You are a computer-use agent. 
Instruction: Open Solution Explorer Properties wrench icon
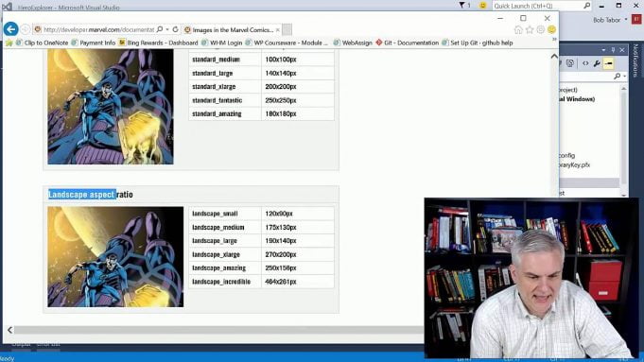click(x=597, y=63)
